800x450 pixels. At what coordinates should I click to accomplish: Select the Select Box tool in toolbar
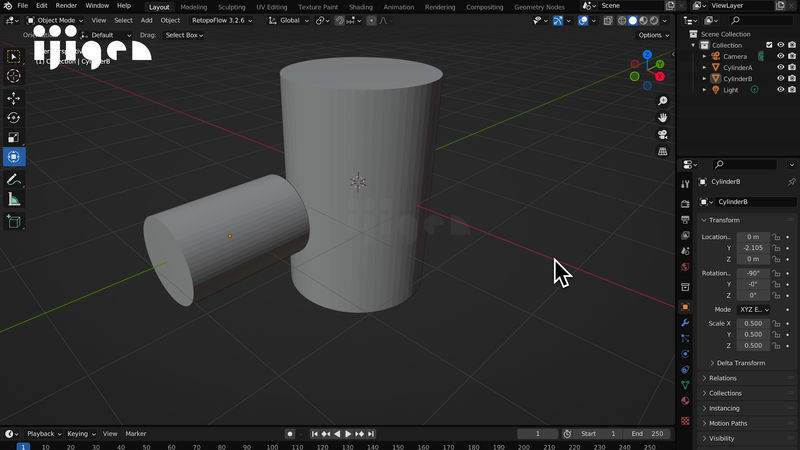click(14, 56)
